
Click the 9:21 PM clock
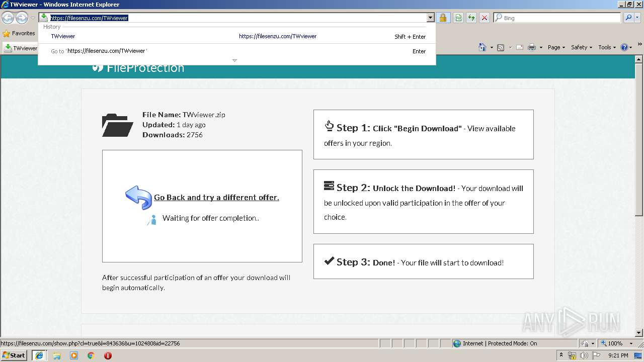coord(618,355)
